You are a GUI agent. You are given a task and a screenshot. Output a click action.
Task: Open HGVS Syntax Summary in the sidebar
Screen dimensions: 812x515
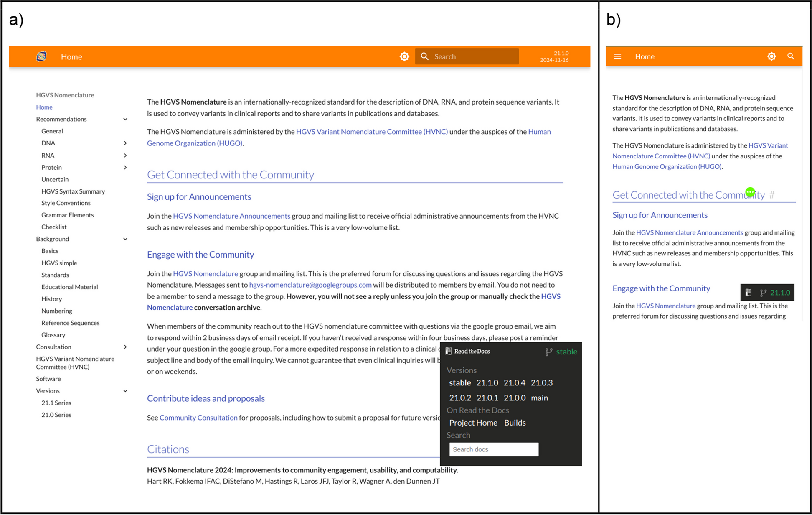73,191
